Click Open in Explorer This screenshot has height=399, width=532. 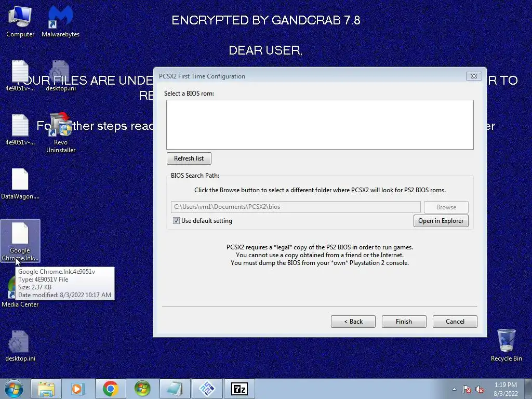[441, 221]
